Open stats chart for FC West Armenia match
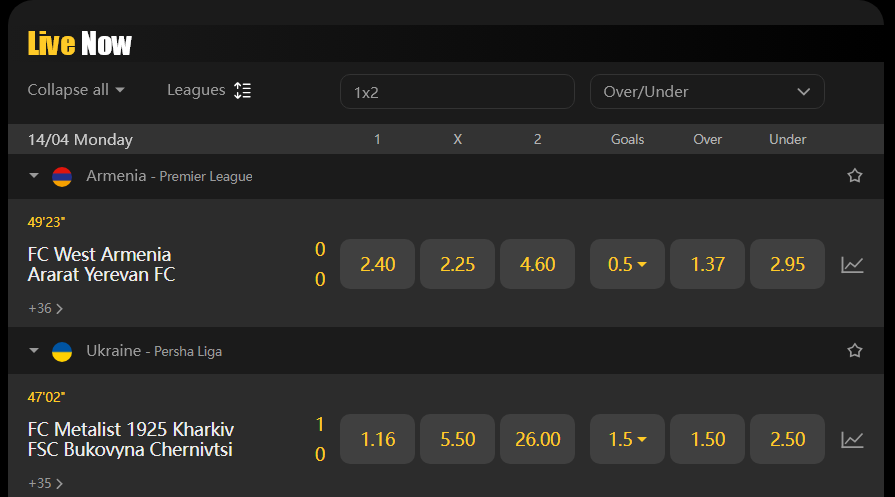The image size is (895, 497). [x=852, y=265]
